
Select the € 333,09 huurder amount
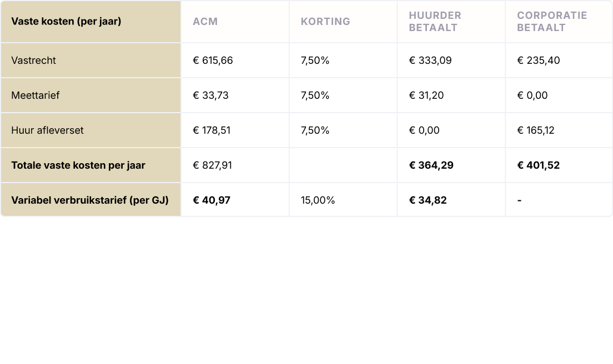pos(430,60)
